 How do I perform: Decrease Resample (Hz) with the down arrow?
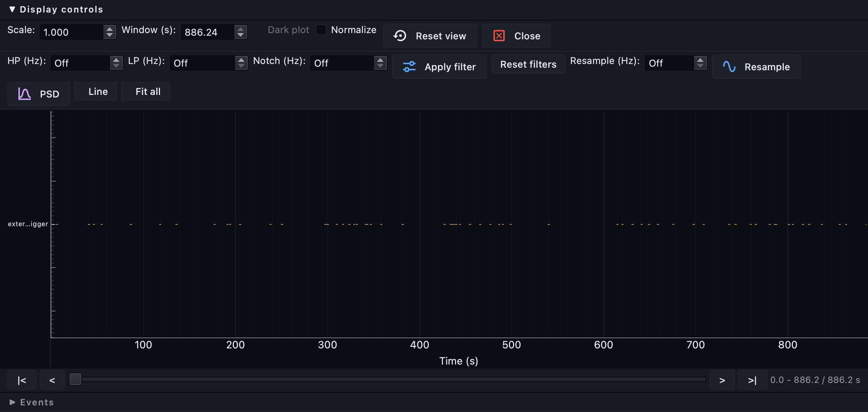tap(700, 66)
